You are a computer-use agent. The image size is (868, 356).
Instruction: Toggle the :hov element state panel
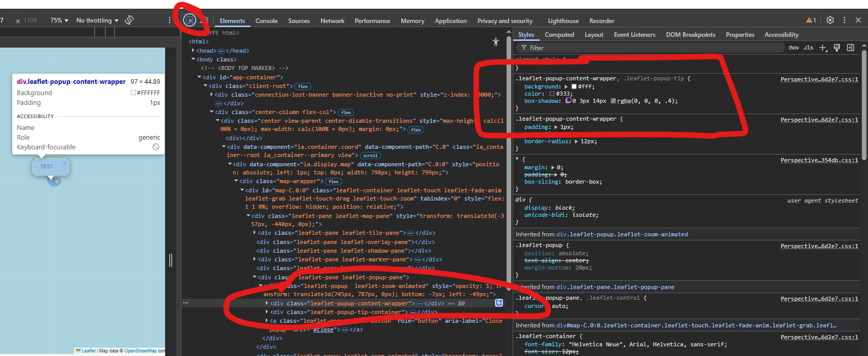(x=793, y=48)
